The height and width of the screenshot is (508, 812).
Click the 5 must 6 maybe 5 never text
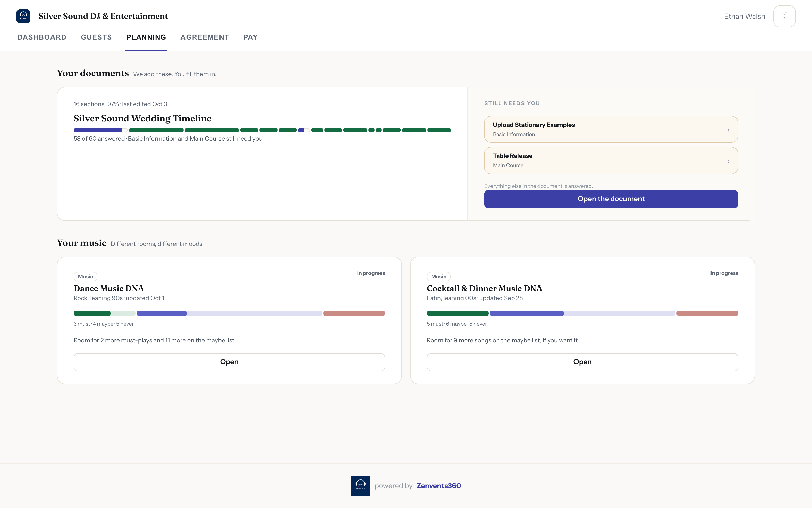[x=457, y=324]
